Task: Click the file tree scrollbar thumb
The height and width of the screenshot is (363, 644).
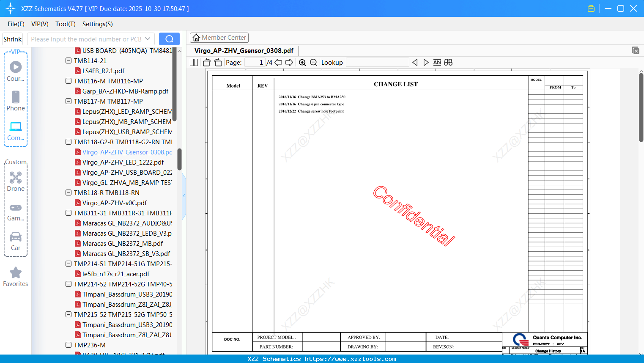Action: [179, 159]
